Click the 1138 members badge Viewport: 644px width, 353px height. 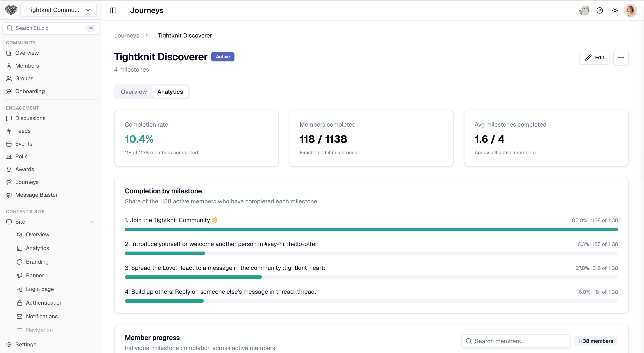point(596,341)
